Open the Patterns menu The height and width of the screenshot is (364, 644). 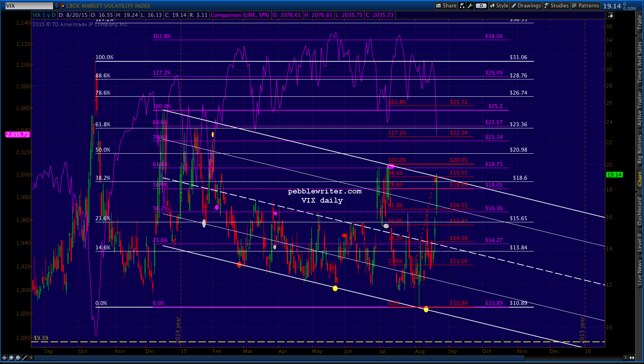pos(585,6)
